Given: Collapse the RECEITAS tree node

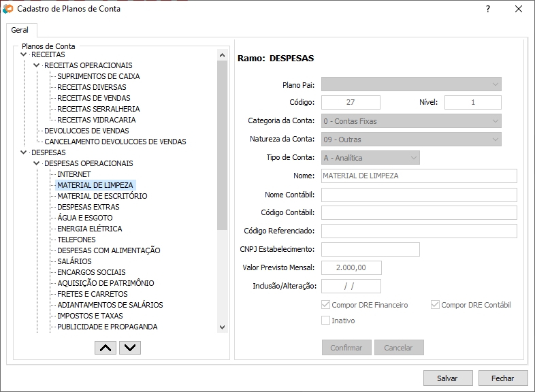Looking at the screenshot, I should 24,54.
